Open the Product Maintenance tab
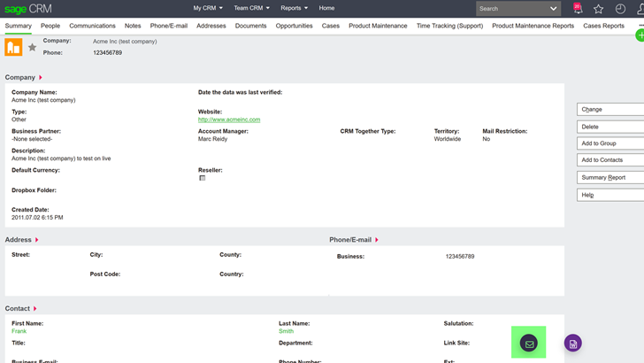 tap(378, 26)
